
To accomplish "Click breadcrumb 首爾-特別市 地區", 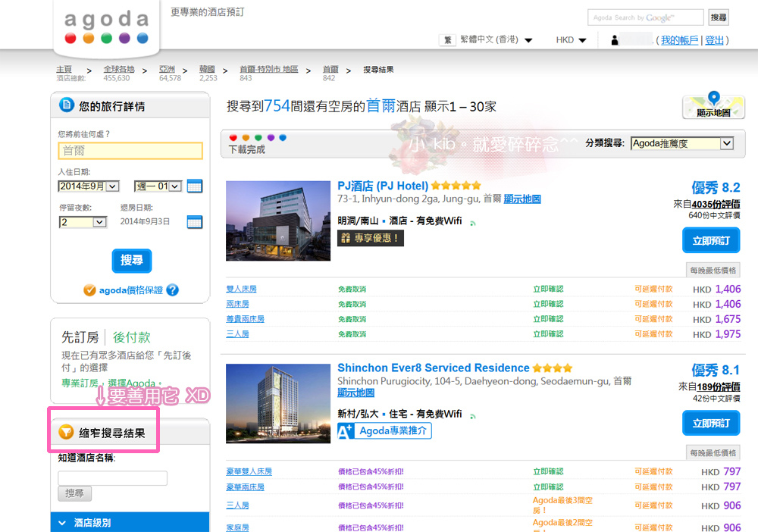I will point(269,69).
